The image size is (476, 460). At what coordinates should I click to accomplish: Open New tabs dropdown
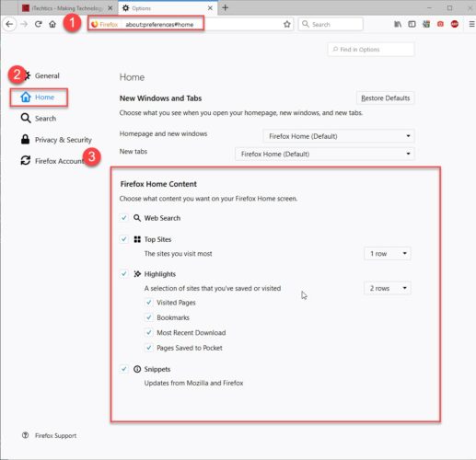pos(325,154)
